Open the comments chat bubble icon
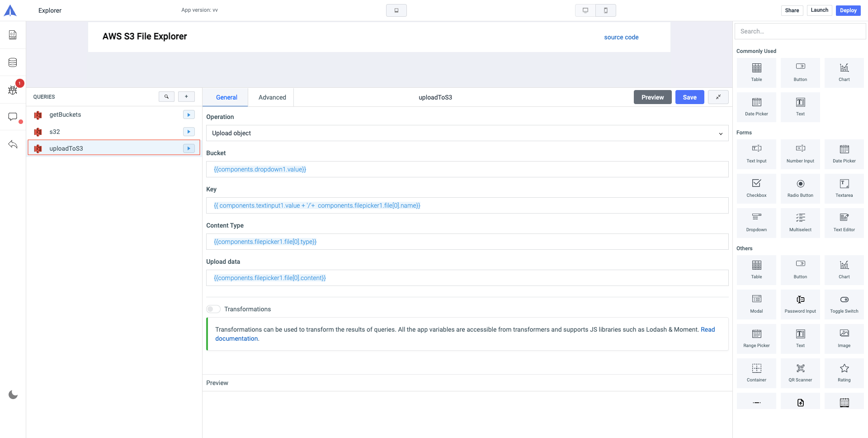The width and height of the screenshot is (868, 438). pyautogui.click(x=13, y=117)
